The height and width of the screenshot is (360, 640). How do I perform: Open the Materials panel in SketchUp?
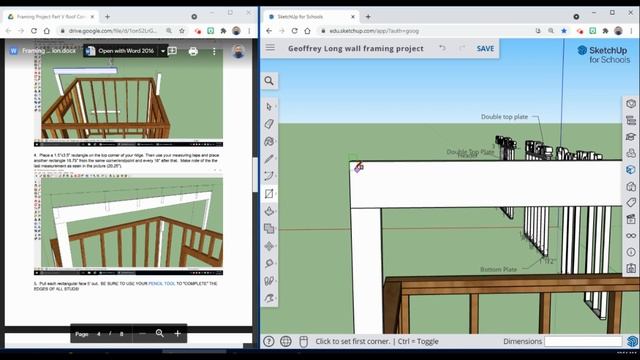pos(631,170)
